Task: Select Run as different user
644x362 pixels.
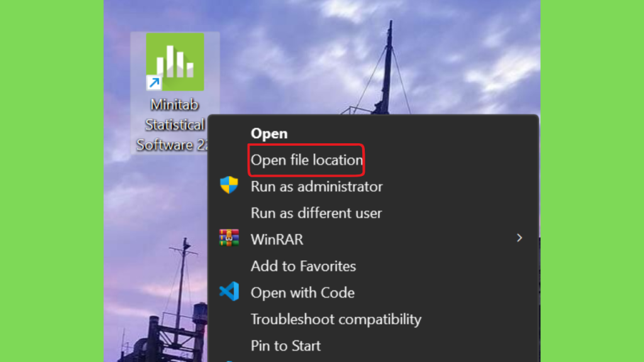Action: coord(316,213)
